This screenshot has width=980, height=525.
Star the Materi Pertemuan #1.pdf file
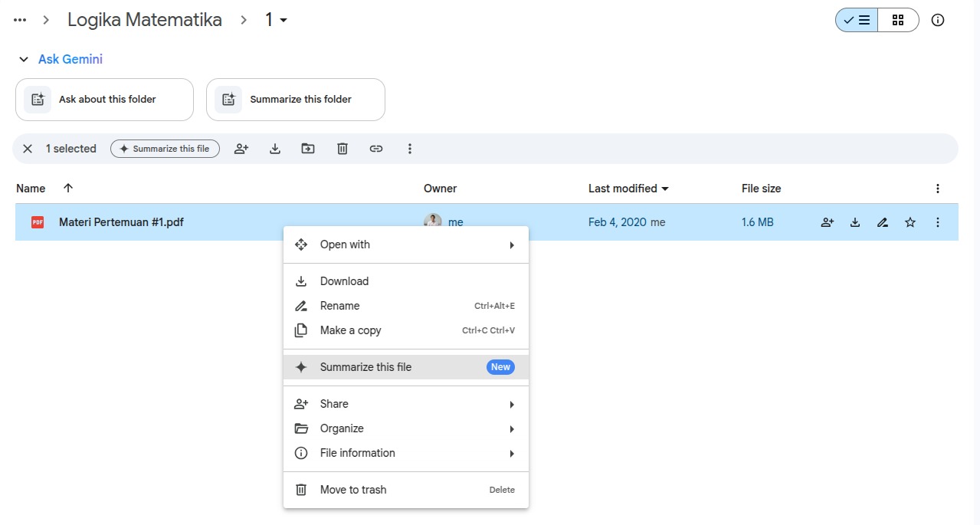tap(910, 222)
